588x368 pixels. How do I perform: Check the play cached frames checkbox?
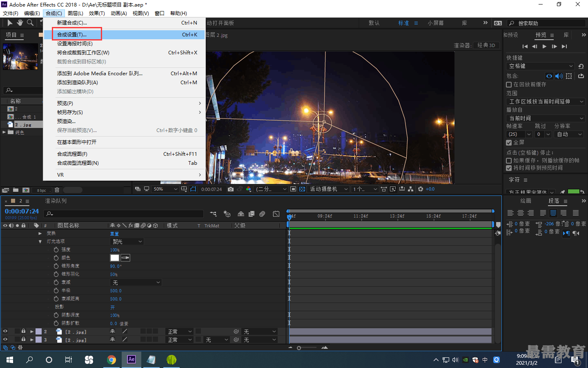tap(509, 161)
